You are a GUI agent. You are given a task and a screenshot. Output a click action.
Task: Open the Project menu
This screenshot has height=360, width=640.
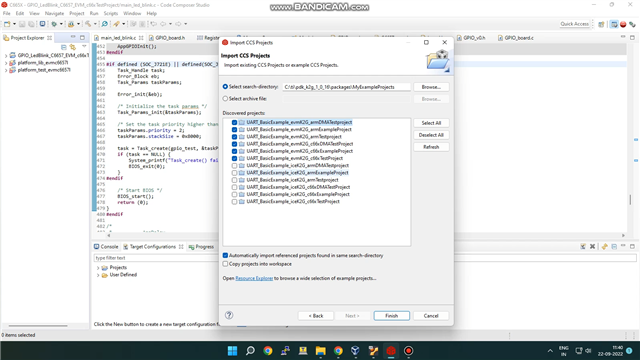76,13
